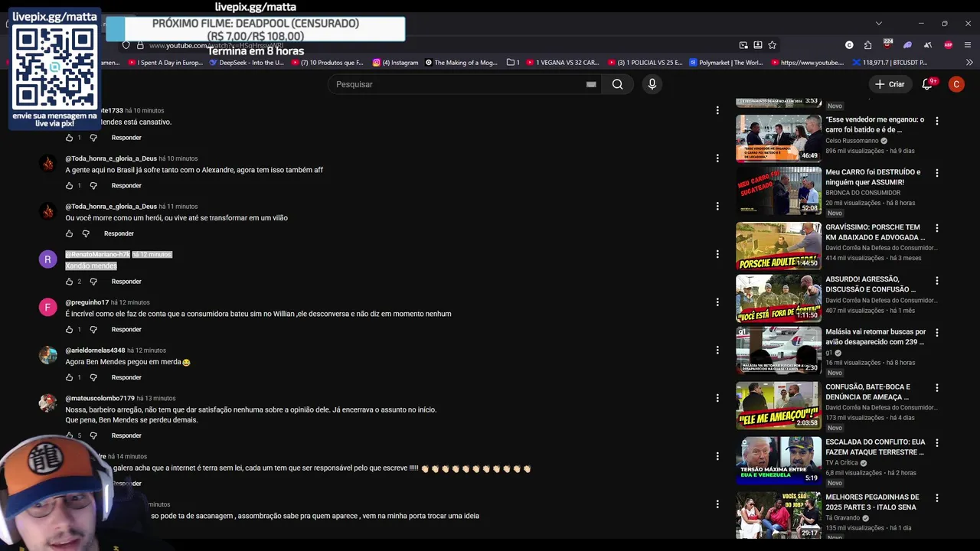This screenshot has width=980, height=551.
Task: Open options menu for mateuscolombo7179's comment
Action: click(x=717, y=398)
